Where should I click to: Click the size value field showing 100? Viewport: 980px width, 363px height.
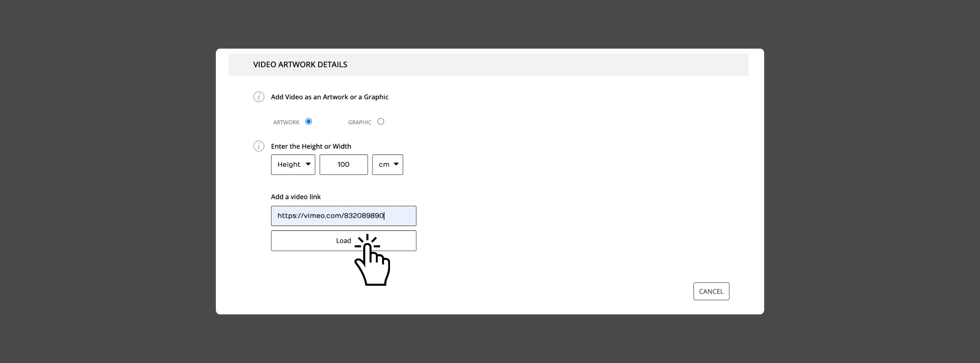343,165
